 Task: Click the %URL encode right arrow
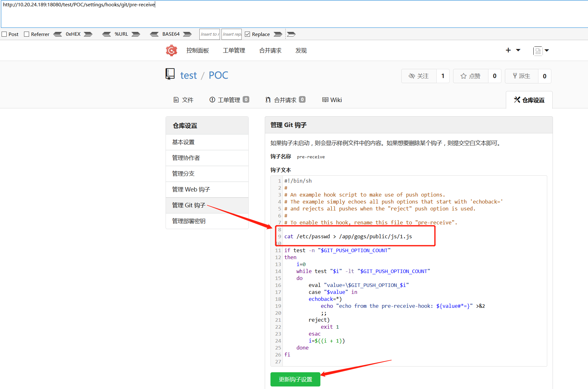pos(136,34)
